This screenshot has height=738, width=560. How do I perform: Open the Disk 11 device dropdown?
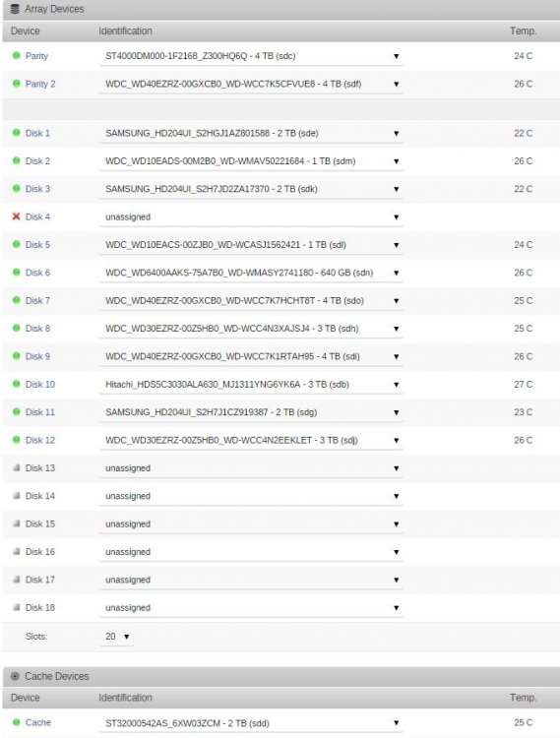tap(251, 412)
